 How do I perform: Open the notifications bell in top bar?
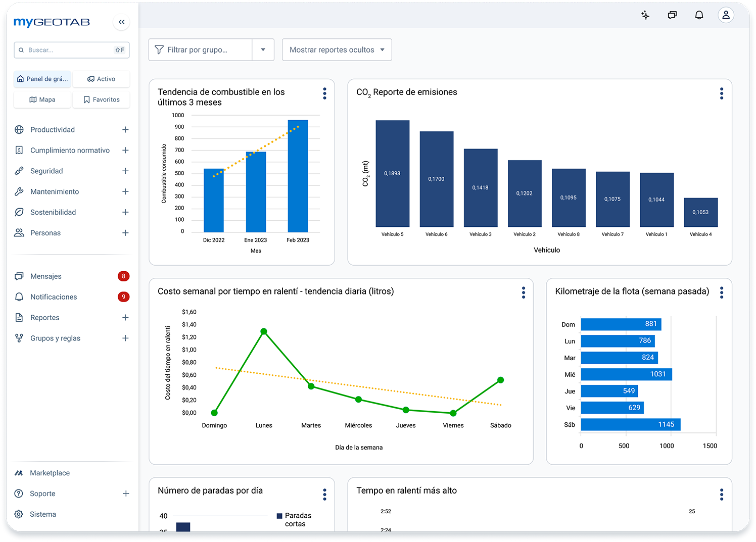(x=699, y=15)
